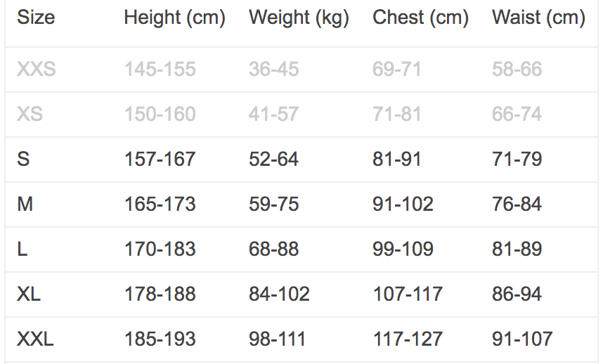Screen dimensions: 603x364
Task: Click height value 165-173 for M
Action: tap(160, 204)
